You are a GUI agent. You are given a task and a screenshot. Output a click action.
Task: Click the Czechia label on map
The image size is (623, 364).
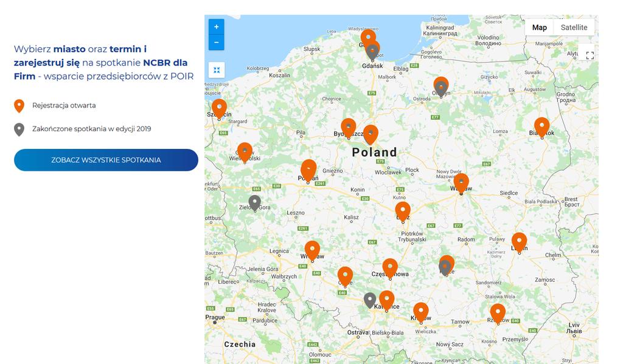click(240, 344)
